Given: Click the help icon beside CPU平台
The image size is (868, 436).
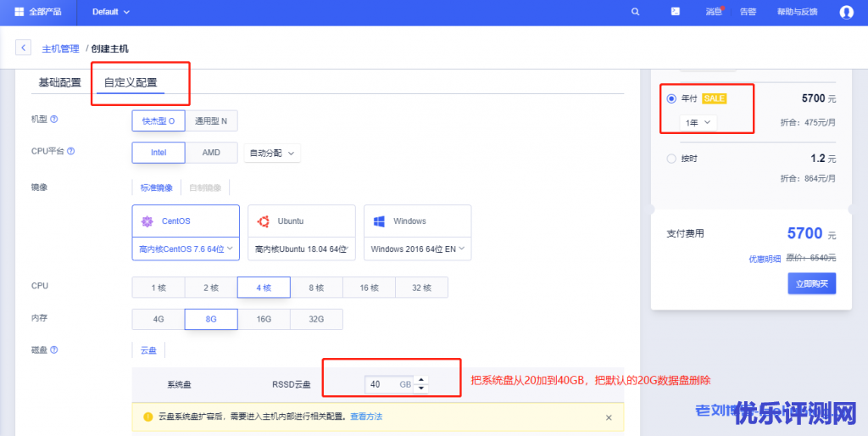Looking at the screenshot, I should (x=71, y=151).
